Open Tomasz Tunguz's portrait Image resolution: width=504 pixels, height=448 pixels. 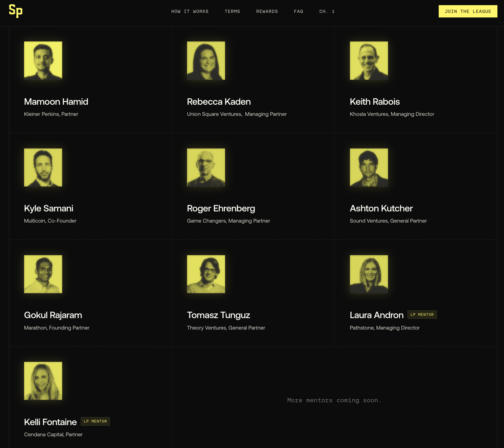[x=206, y=274]
